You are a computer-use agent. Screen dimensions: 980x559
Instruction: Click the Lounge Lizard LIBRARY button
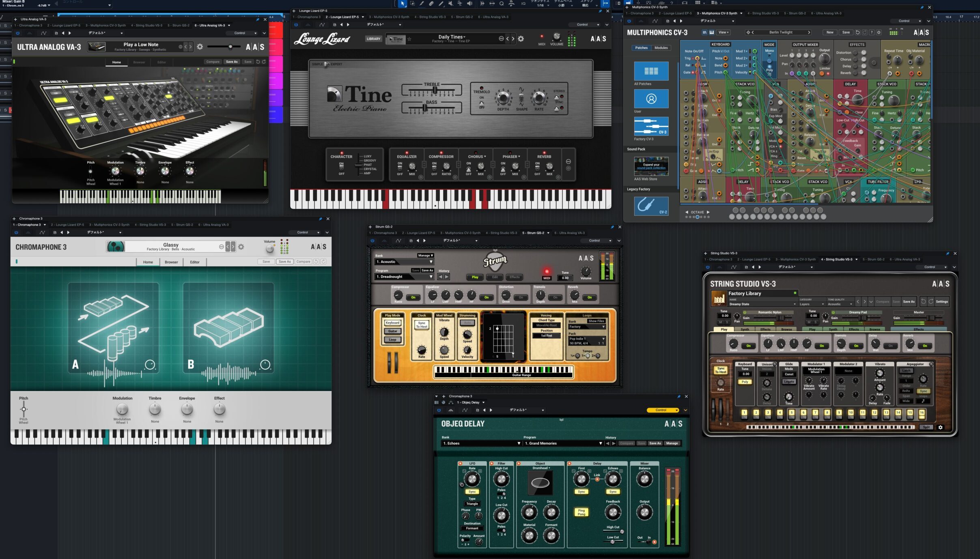coord(373,39)
